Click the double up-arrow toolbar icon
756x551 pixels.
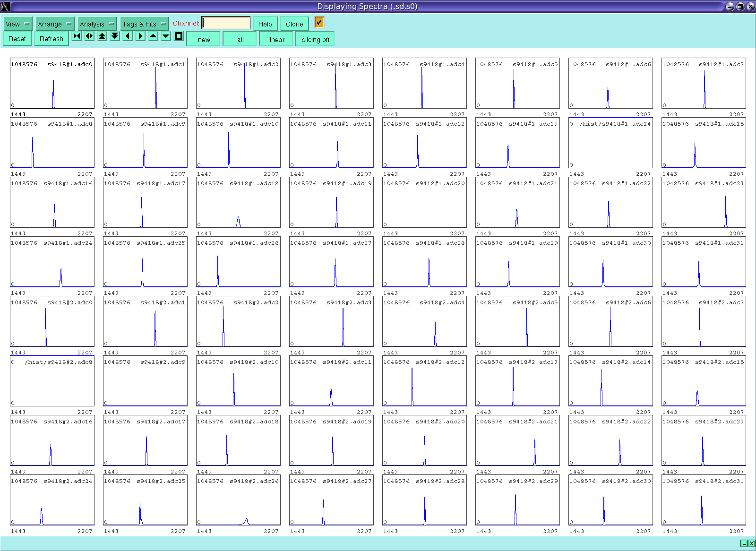(x=102, y=36)
